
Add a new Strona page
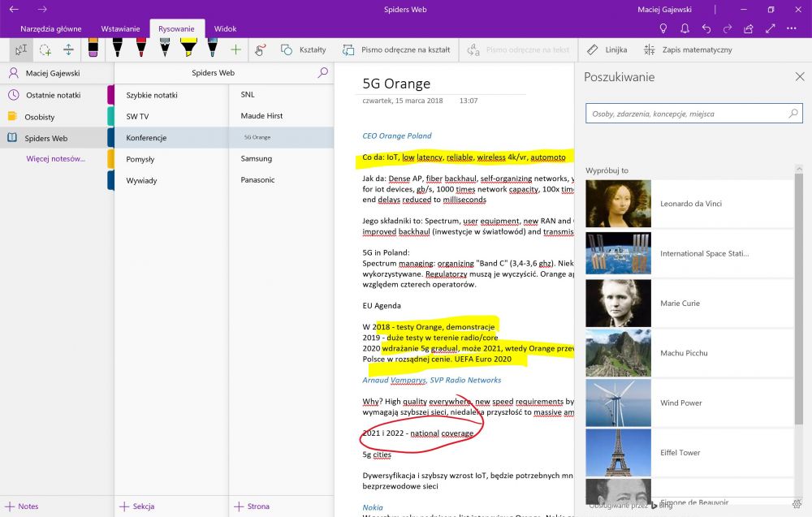point(252,506)
